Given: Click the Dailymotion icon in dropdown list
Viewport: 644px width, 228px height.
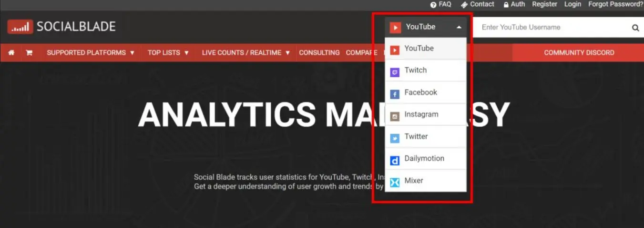Looking at the screenshot, I should [395, 160].
